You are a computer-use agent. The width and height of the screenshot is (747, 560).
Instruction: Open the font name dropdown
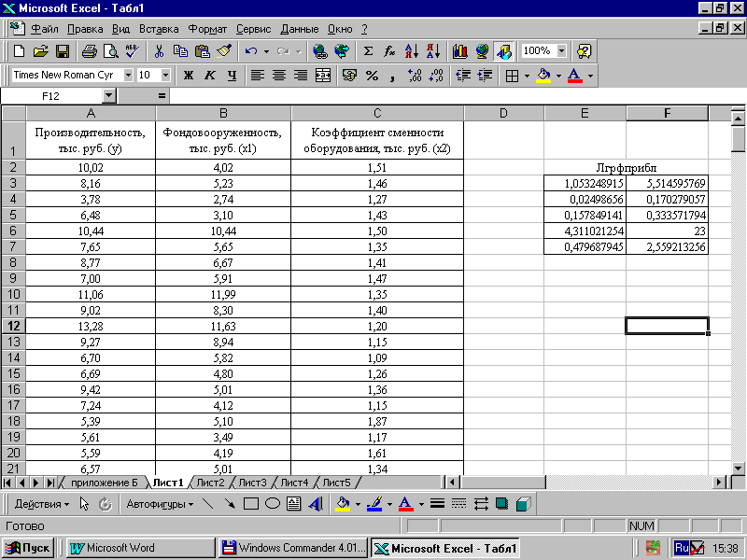click(127, 76)
